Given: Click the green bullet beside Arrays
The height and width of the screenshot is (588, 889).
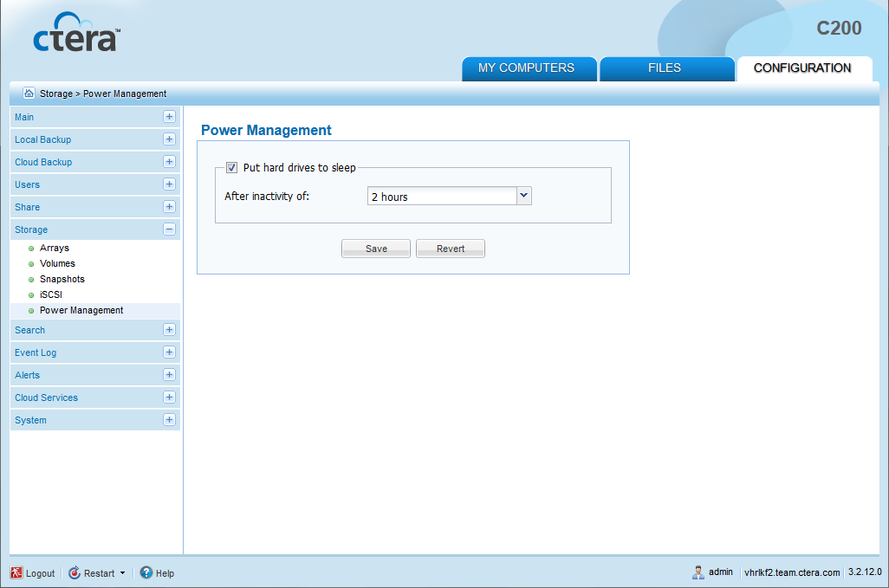Looking at the screenshot, I should [31, 249].
